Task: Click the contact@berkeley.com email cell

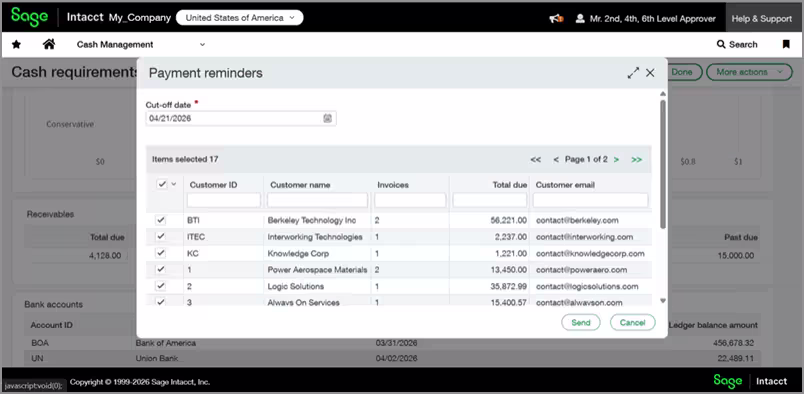Action: (x=577, y=220)
